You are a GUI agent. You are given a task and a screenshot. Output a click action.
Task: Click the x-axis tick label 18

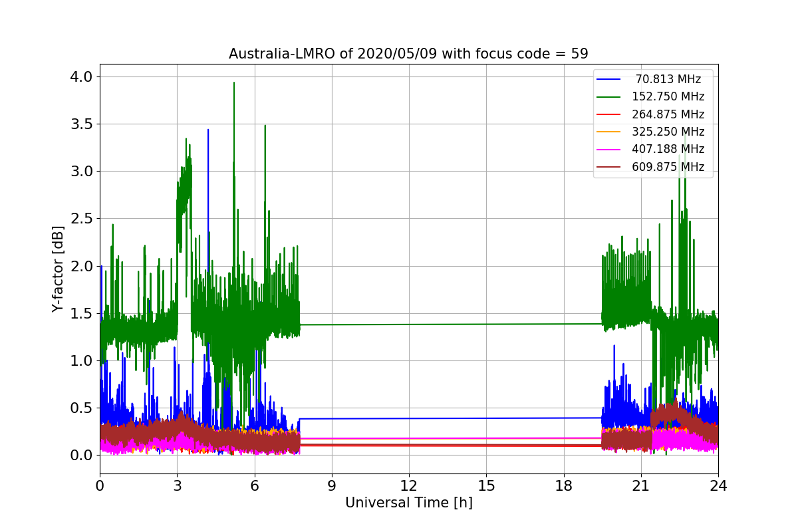pyautogui.click(x=563, y=485)
